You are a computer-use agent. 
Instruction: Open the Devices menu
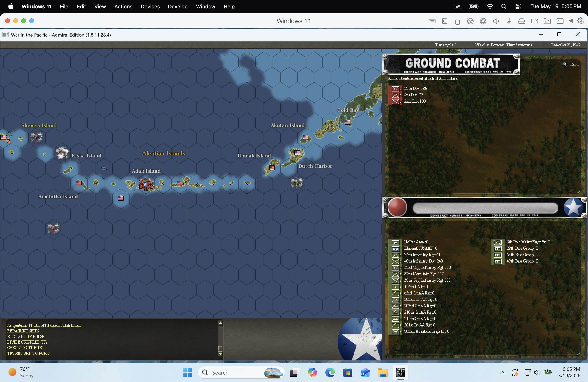[x=150, y=6]
